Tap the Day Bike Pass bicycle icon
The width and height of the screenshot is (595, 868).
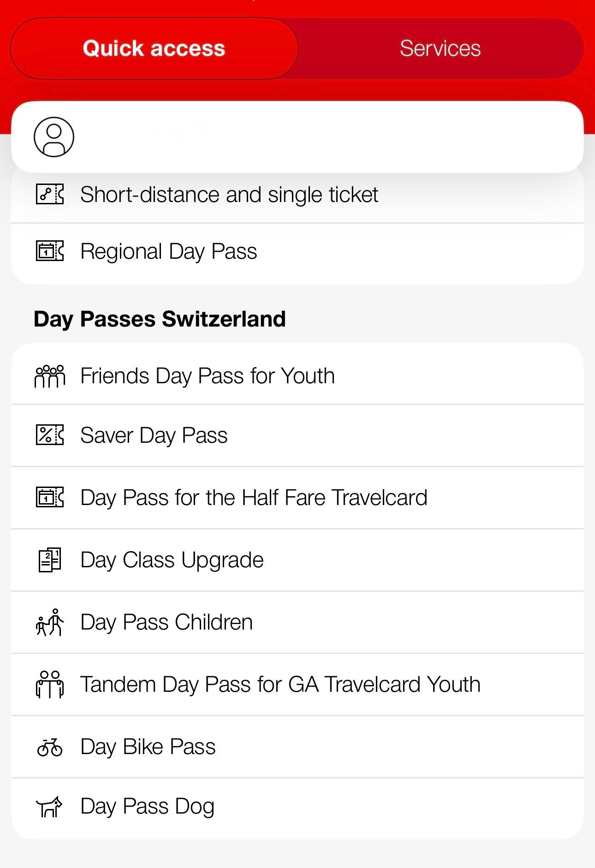[x=50, y=747]
